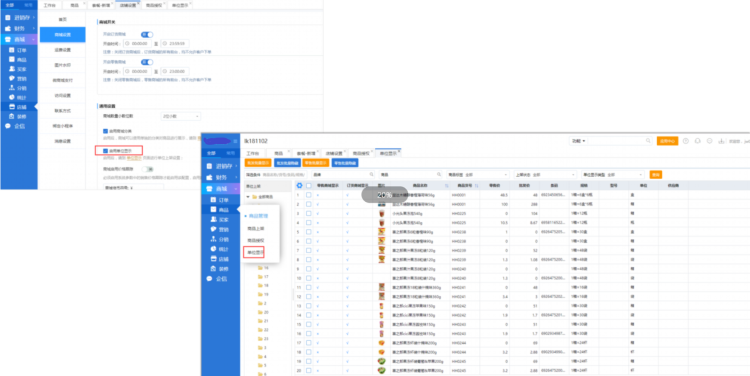Collapse the 全部商品 tree folder
The height and width of the screenshot is (376, 750).
(x=248, y=197)
